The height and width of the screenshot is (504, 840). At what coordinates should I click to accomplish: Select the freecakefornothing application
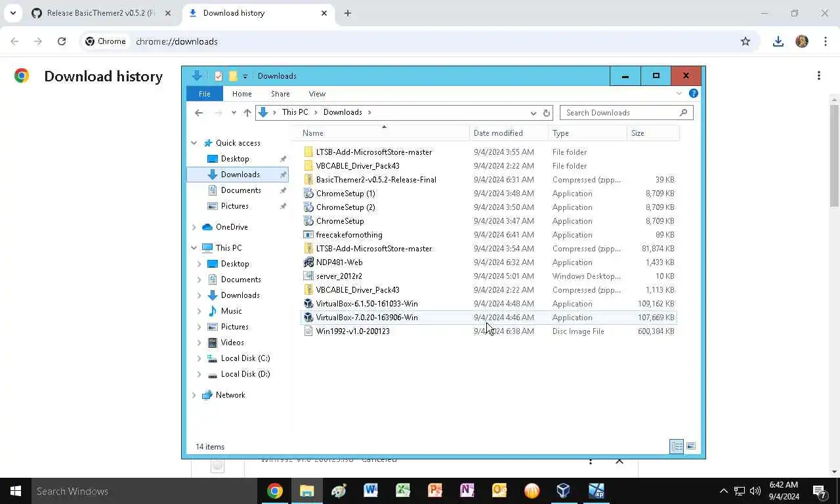[489, 235]
